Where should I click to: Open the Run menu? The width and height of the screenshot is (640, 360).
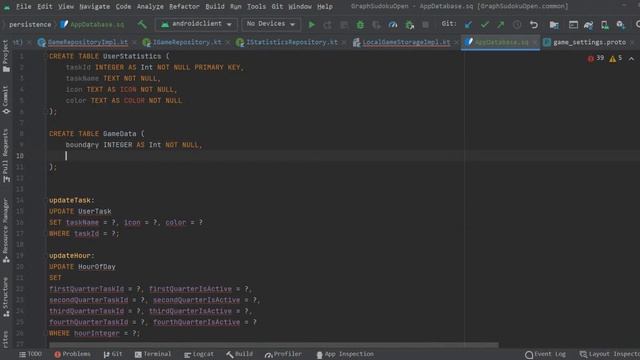[x=236, y=7]
